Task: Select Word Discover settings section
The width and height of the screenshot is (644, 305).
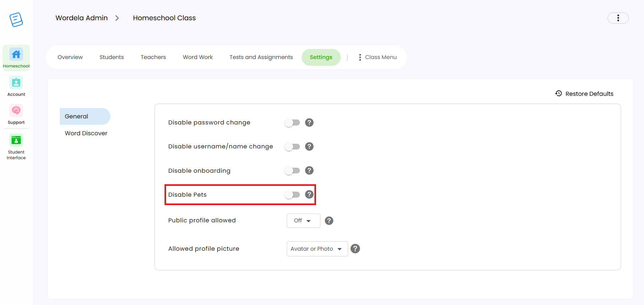Action: pos(86,133)
